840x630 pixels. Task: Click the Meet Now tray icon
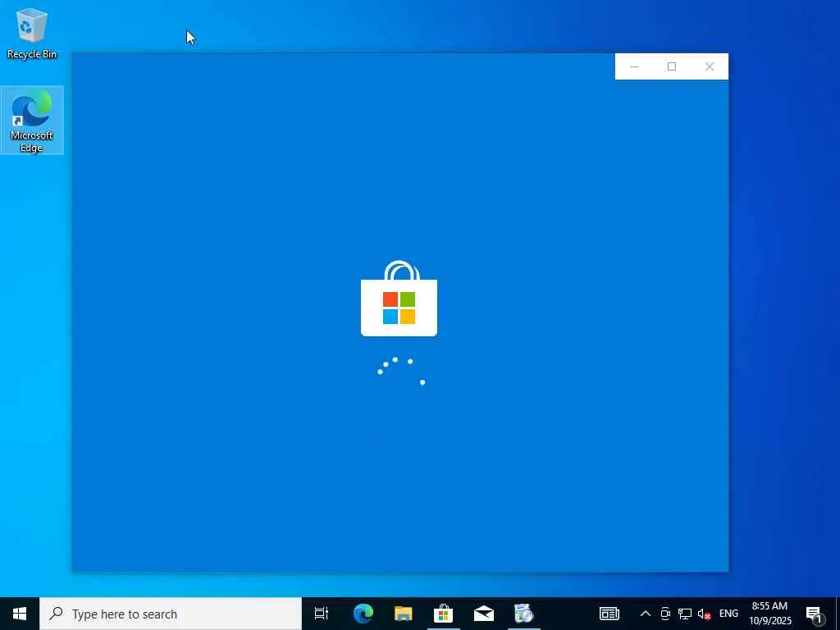[x=665, y=614]
